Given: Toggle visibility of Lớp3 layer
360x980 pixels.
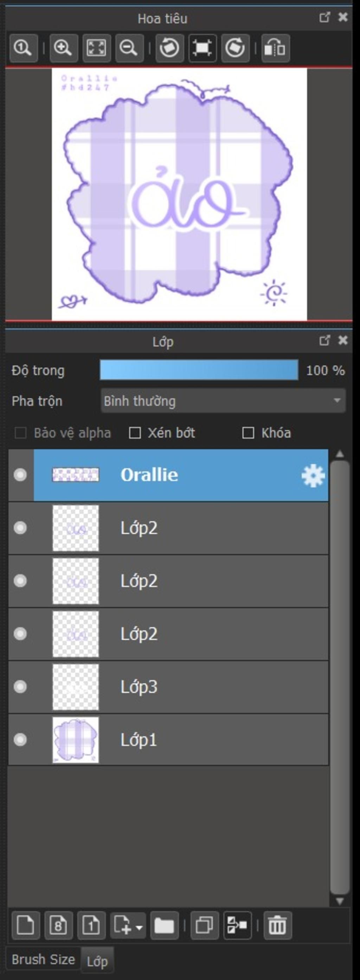Looking at the screenshot, I should 20,687.
